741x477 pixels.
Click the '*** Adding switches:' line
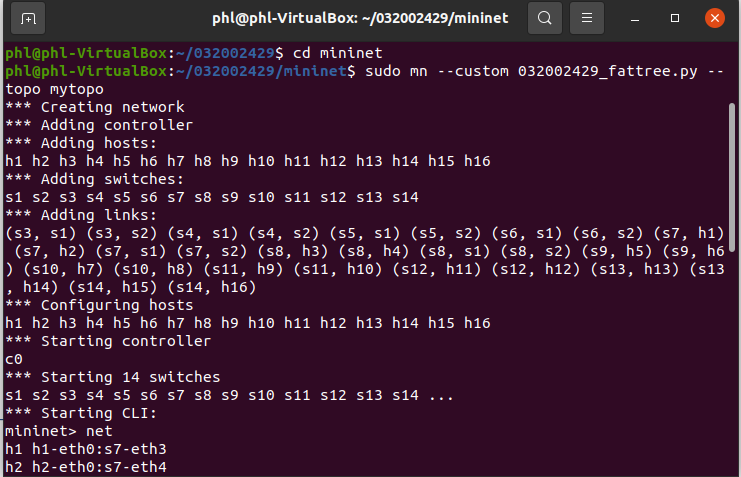tap(94, 179)
